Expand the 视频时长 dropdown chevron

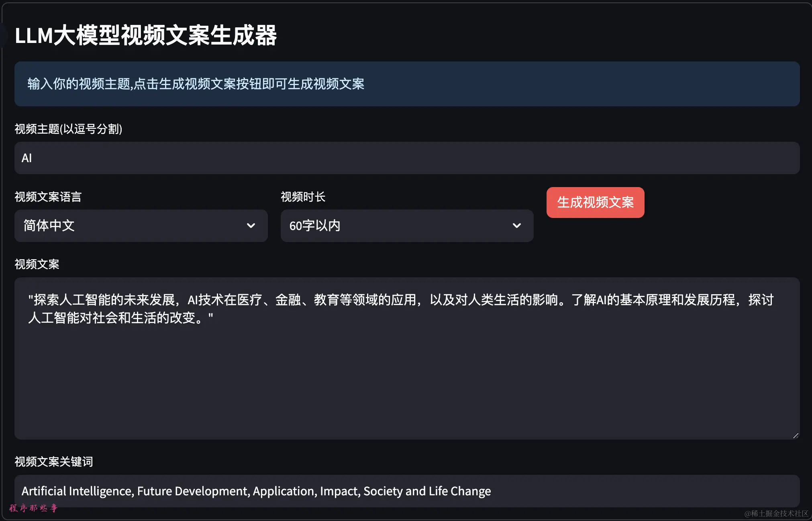coord(517,226)
